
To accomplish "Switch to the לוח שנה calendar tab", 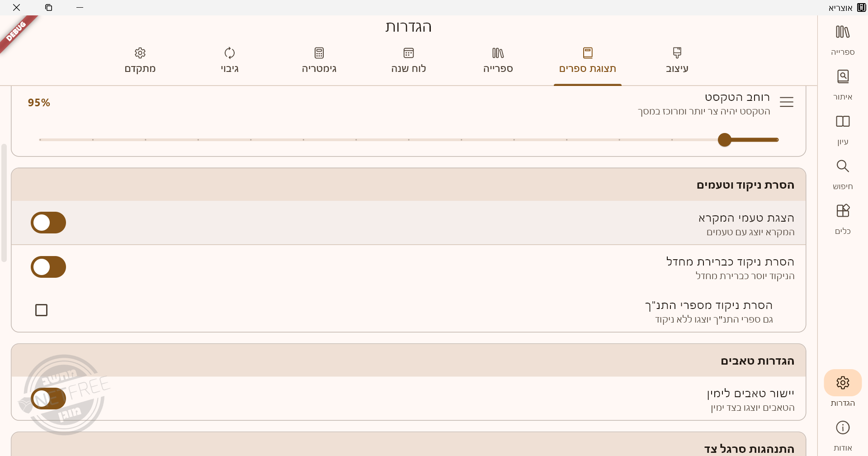I will [x=408, y=60].
